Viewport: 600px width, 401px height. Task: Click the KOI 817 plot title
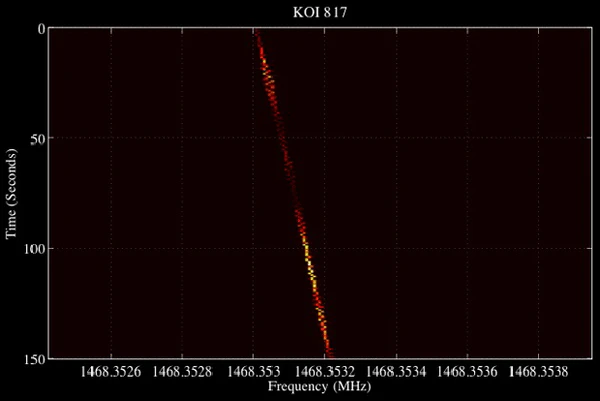299,12
